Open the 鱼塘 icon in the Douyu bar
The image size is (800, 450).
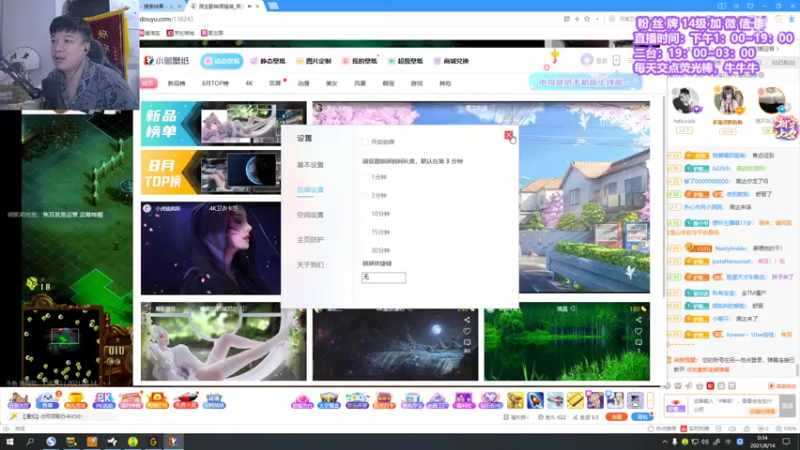47,401
